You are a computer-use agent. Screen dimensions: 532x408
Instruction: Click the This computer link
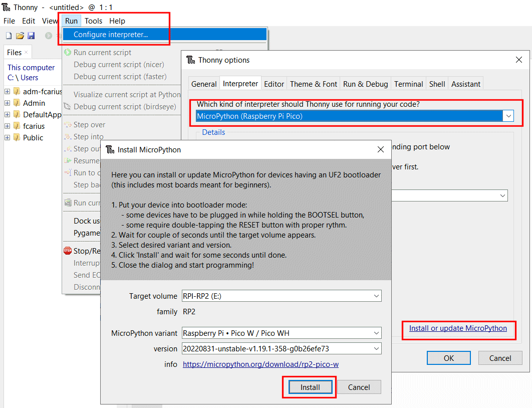click(31, 68)
